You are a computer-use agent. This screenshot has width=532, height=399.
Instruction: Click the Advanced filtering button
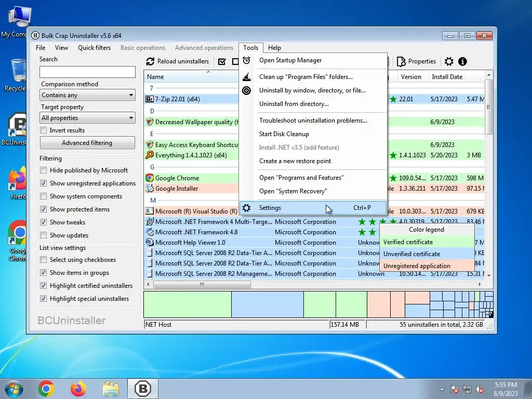point(87,143)
